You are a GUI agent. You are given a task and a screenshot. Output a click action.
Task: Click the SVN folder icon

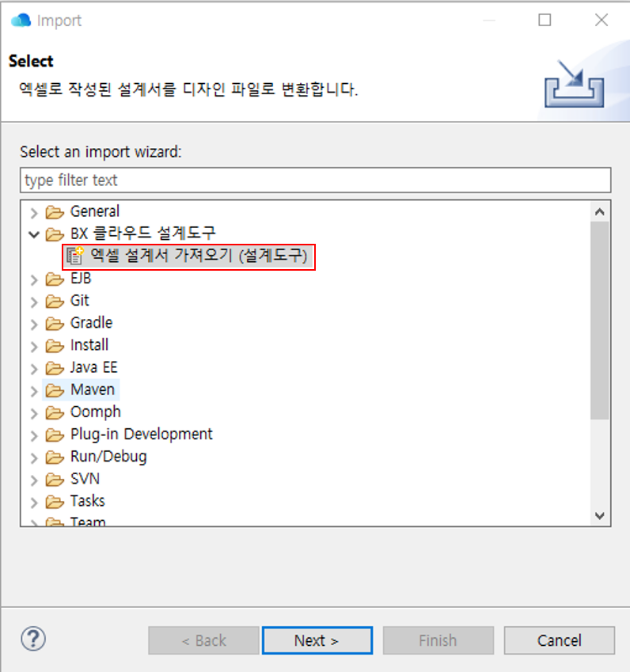tap(55, 479)
